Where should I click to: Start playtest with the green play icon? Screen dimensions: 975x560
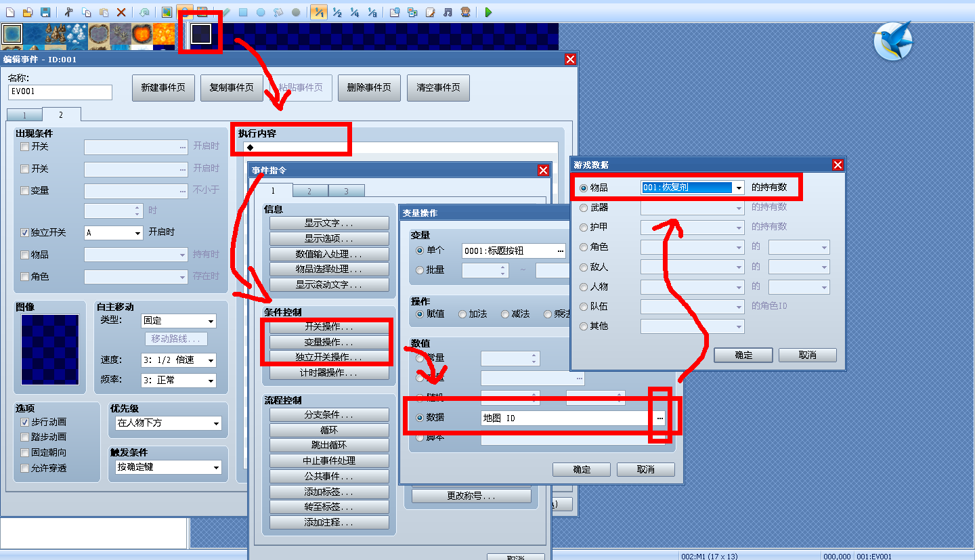tap(489, 12)
